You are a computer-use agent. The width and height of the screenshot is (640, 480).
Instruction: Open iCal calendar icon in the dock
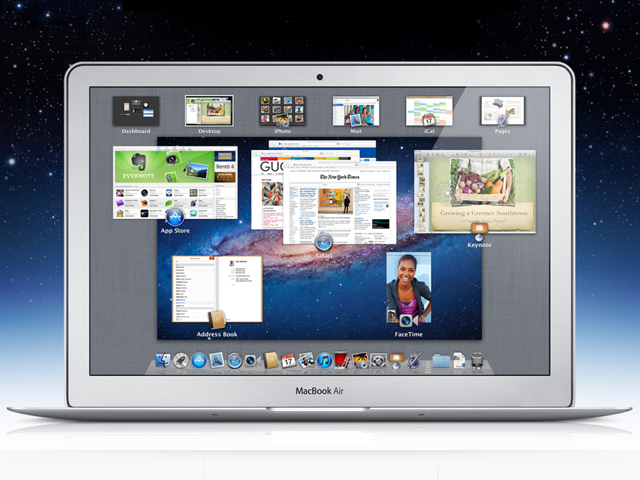(288, 360)
